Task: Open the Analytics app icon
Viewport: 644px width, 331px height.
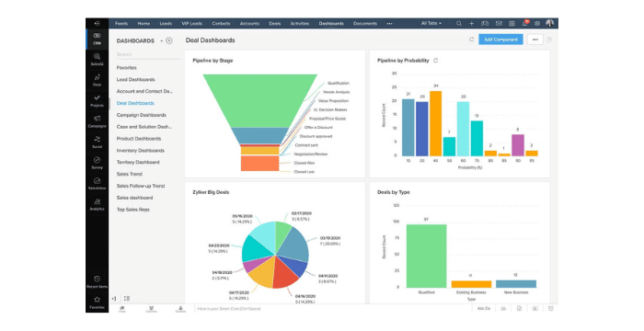Action: [x=97, y=204]
